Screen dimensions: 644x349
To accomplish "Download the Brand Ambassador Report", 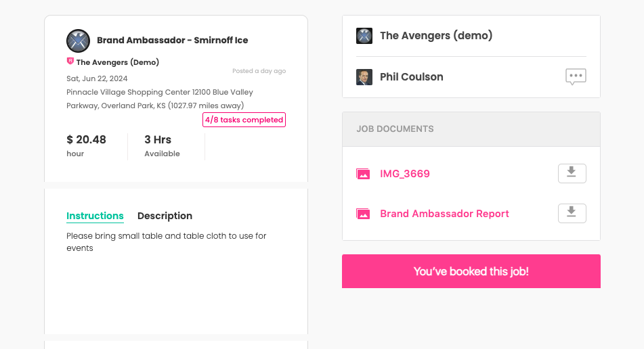I will coord(572,213).
